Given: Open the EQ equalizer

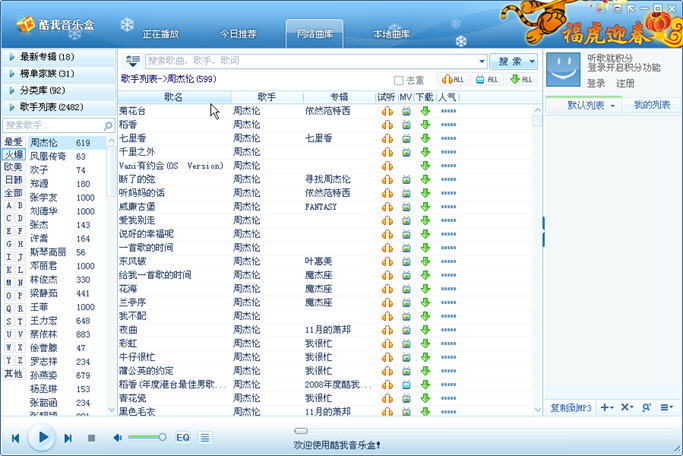Looking at the screenshot, I should (183, 437).
